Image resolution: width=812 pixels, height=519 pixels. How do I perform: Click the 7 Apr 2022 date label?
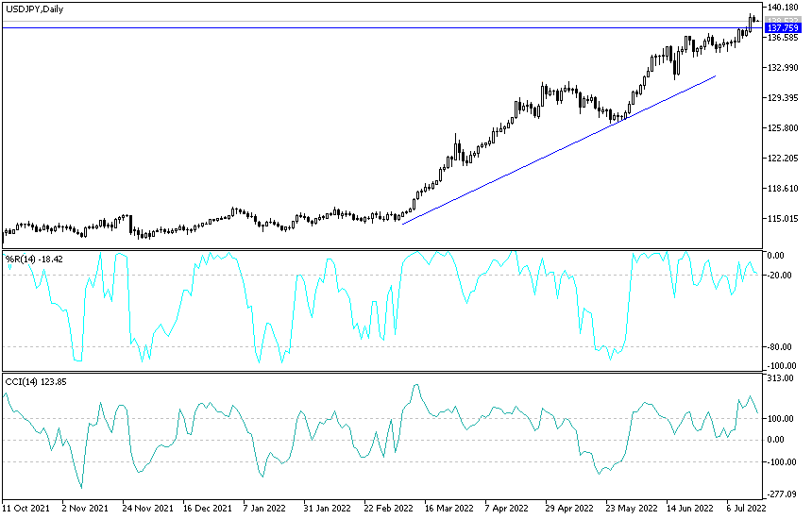pyautogui.click(x=506, y=508)
